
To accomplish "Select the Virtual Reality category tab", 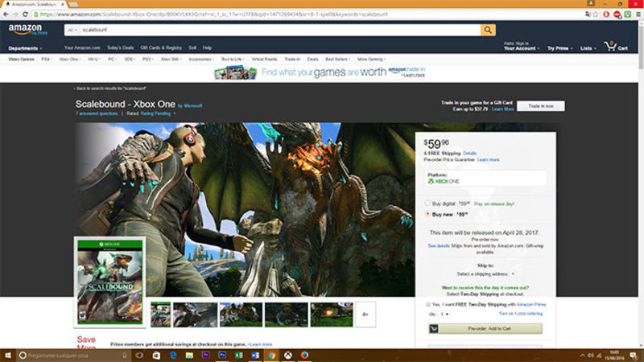I will click(264, 59).
